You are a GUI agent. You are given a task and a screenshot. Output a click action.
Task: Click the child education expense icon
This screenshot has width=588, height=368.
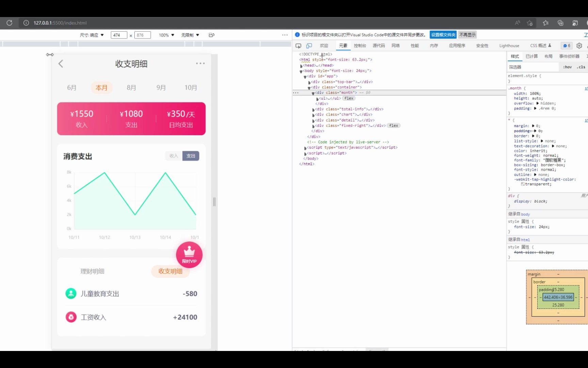pos(70,293)
